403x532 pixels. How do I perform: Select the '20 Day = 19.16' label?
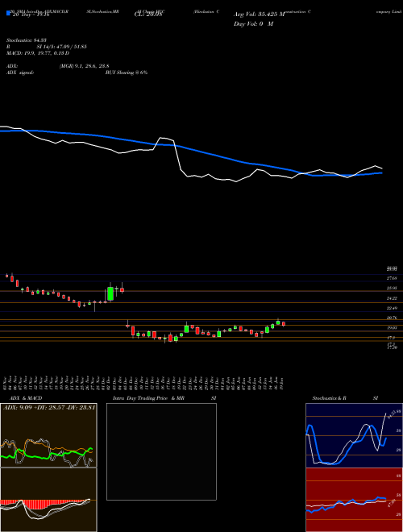coord(31,15)
